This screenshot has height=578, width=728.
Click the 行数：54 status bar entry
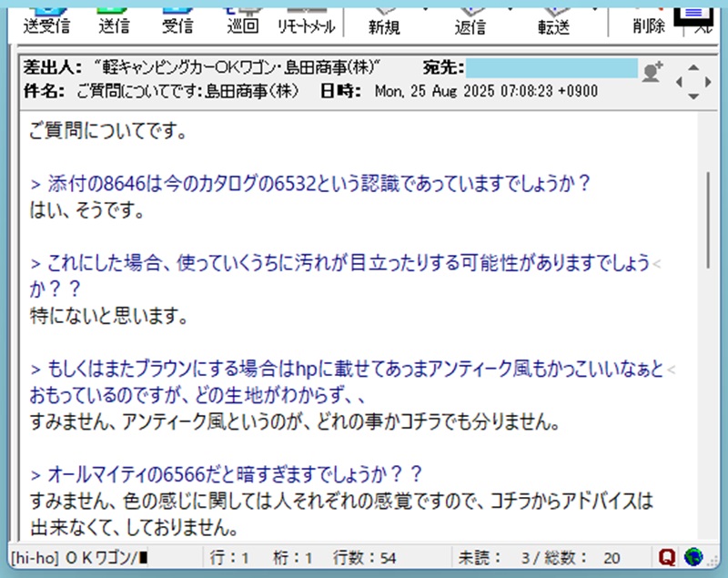[364, 558]
